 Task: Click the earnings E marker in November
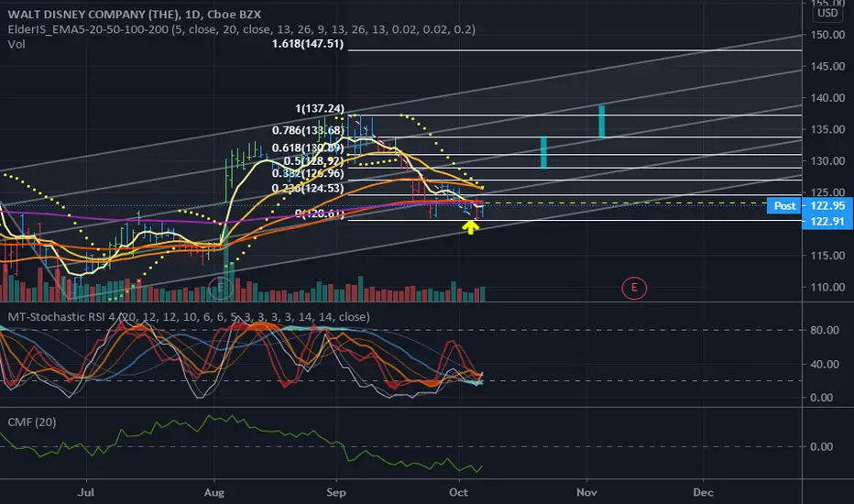pos(634,287)
